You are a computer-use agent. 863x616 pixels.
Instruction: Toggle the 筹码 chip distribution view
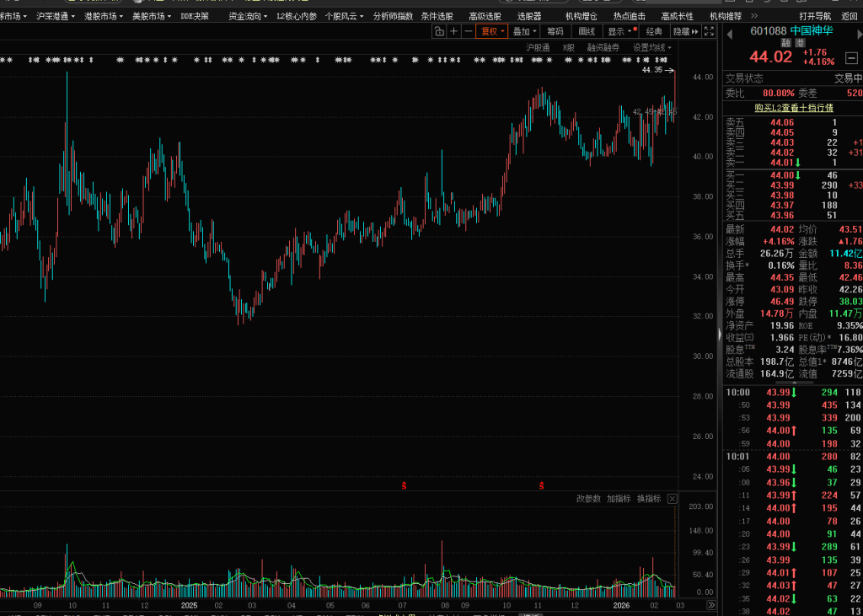[x=555, y=31]
